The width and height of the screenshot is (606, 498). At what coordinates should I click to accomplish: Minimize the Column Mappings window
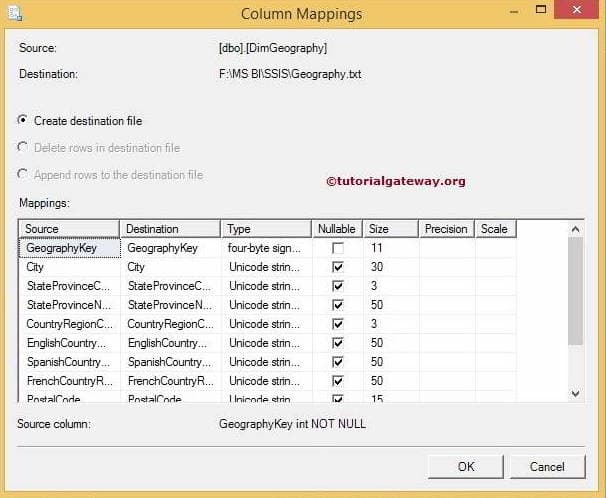click(x=514, y=12)
